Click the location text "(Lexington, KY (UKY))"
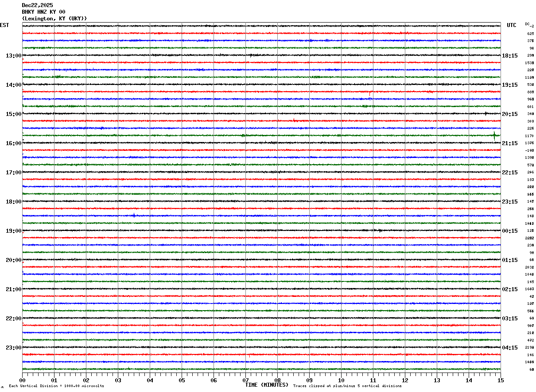This screenshot has height=392, width=536. 54,19
